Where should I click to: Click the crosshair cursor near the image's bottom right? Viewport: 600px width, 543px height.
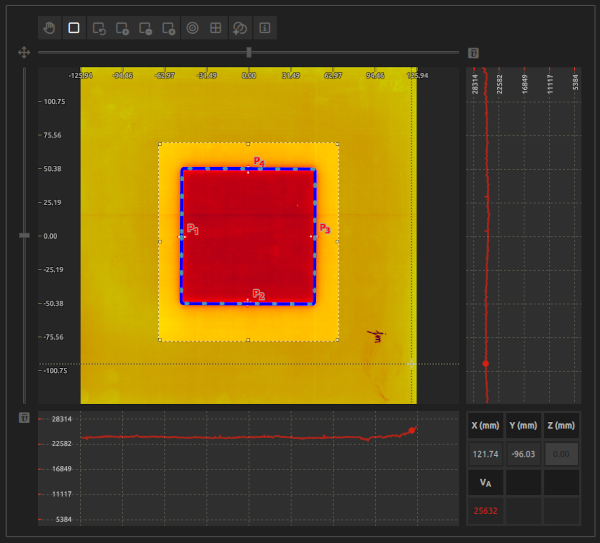[x=412, y=364]
